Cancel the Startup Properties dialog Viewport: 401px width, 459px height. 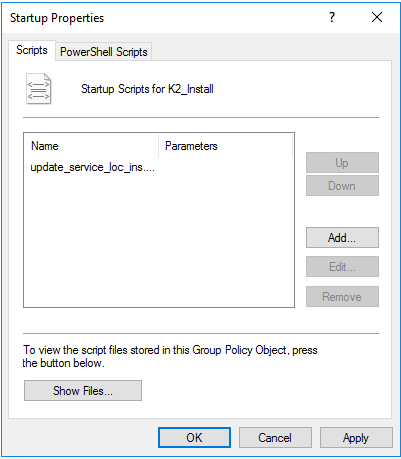point(275,438)
